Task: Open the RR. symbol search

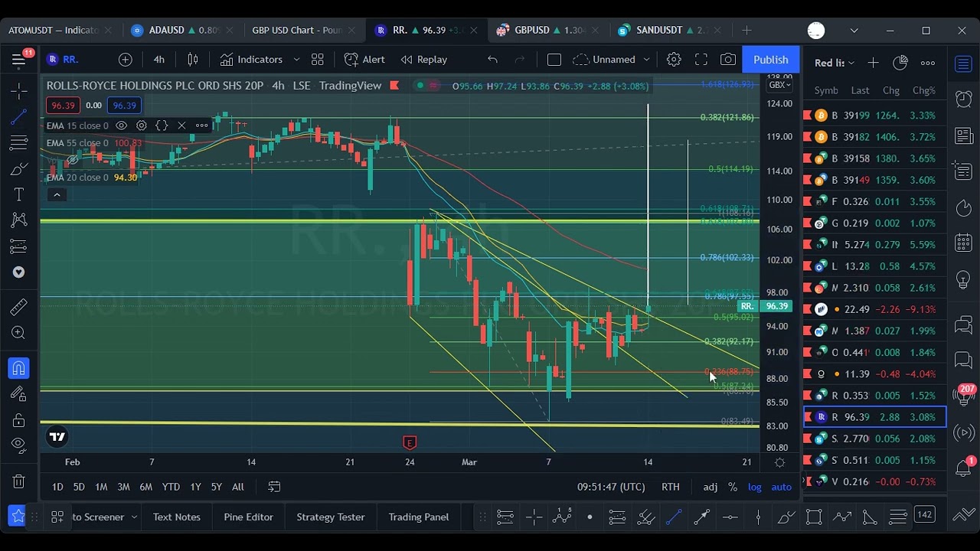Action: pos(63,59)
